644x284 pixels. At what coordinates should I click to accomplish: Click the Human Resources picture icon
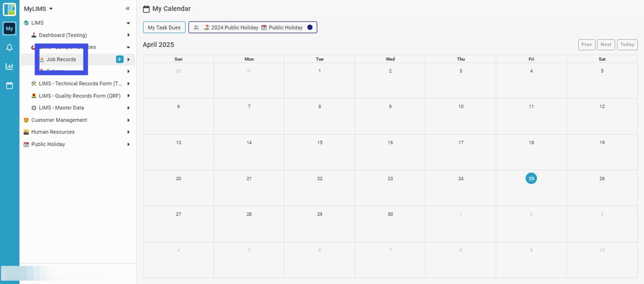pos(27,132)
